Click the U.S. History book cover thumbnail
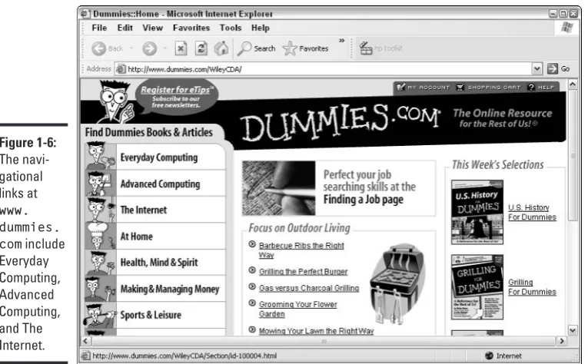 477,212
